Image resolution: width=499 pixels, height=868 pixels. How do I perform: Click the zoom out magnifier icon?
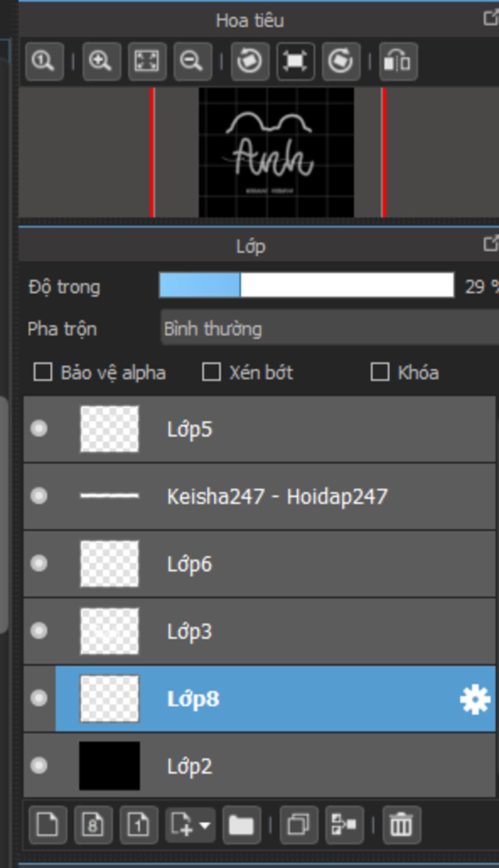point(192,61)
